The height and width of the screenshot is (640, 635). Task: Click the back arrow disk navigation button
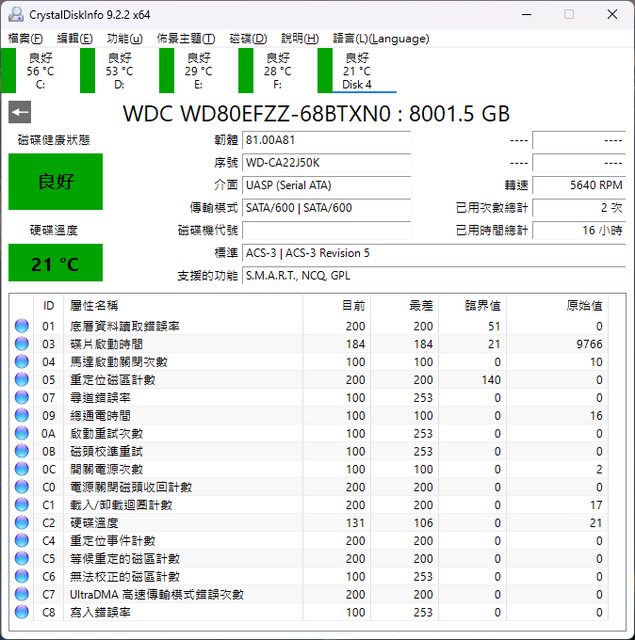pyautogui.click(x=20, y=112)
